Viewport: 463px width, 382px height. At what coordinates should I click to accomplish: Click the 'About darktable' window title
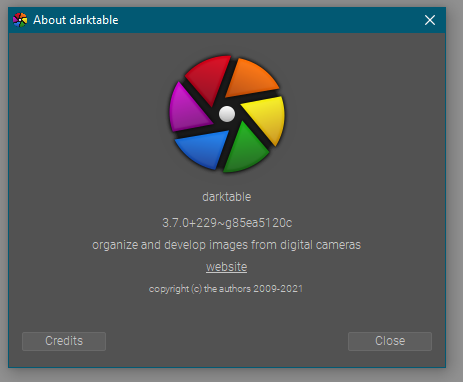click(x=76, y=20)
